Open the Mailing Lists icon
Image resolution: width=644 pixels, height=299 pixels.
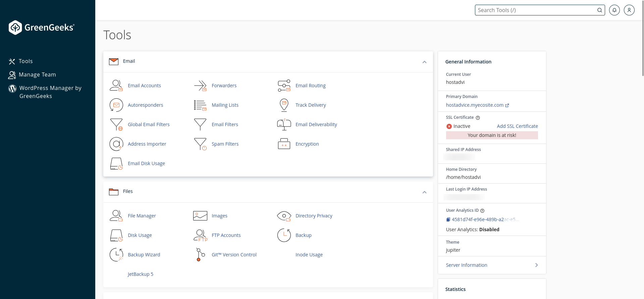(200, 105)
